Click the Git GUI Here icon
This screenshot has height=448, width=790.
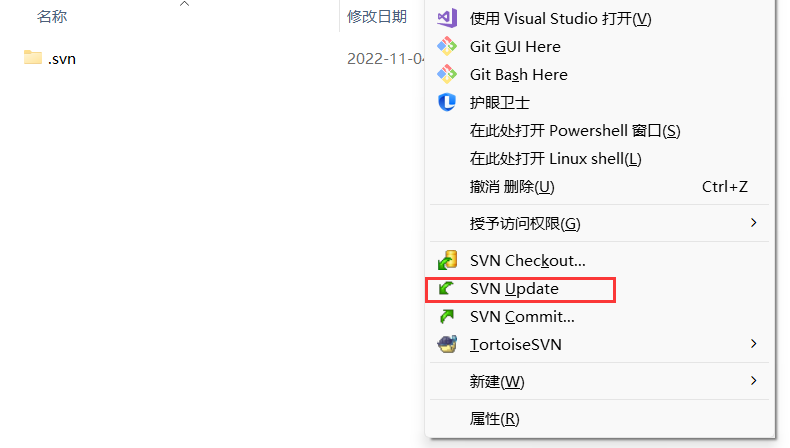click(447, 46)
